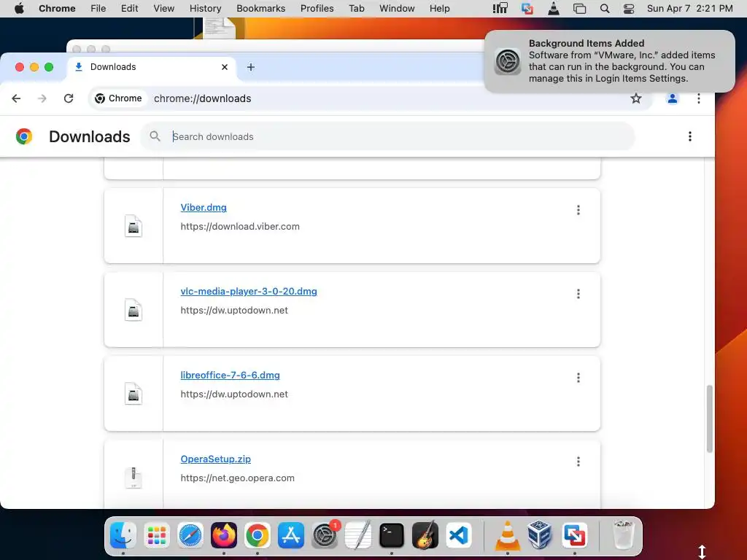Open more actions for OperaSetup.zip

[578, 462]
